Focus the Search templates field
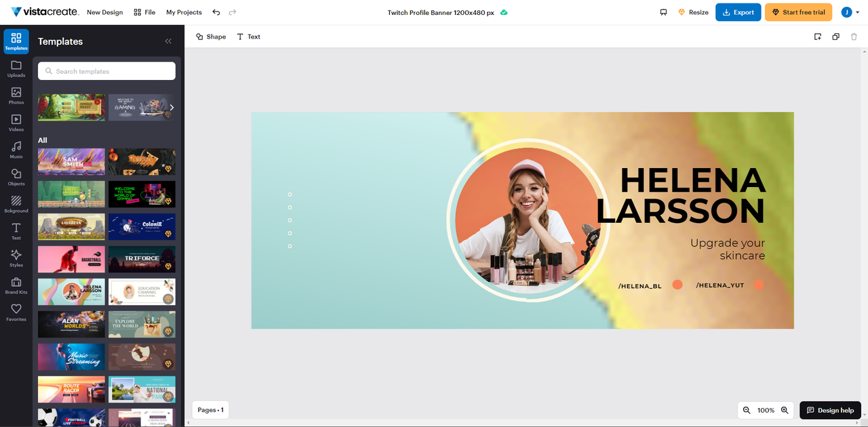This screenshot has width=868, height=427. tap(106, 71)
